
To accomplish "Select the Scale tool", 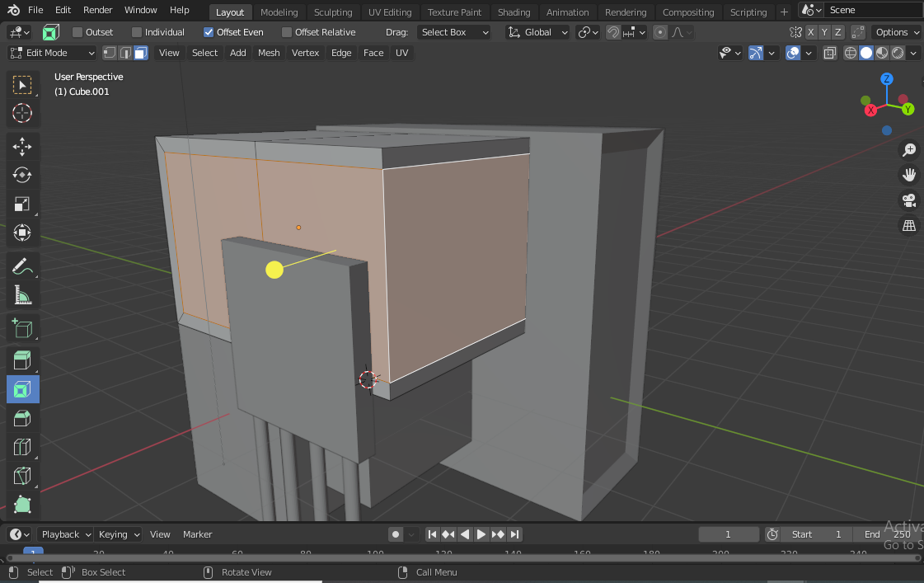I will coord(22,204).
